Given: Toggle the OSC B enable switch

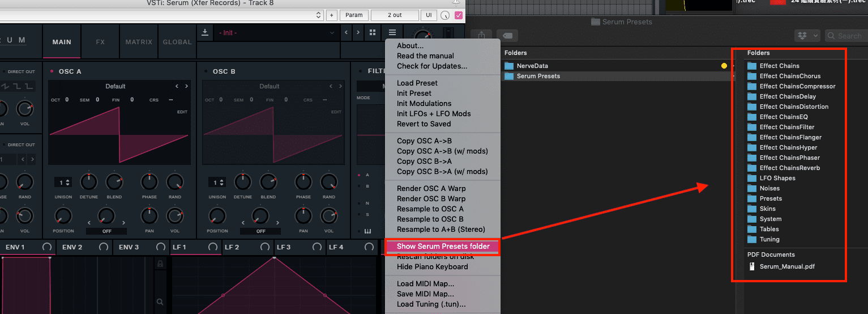Looking at the screenshot, I should (206, 71).
